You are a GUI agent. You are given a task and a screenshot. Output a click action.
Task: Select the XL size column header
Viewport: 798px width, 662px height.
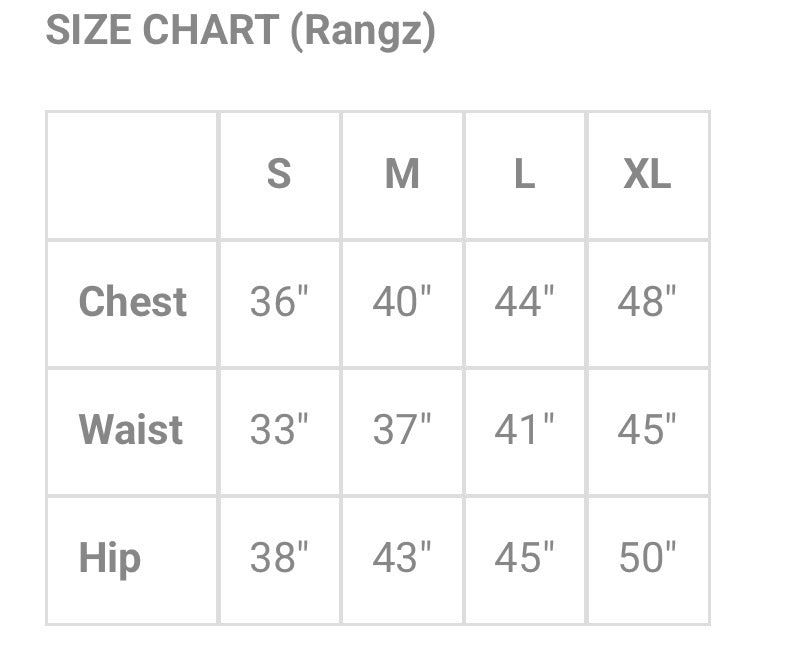coord(647,175)
